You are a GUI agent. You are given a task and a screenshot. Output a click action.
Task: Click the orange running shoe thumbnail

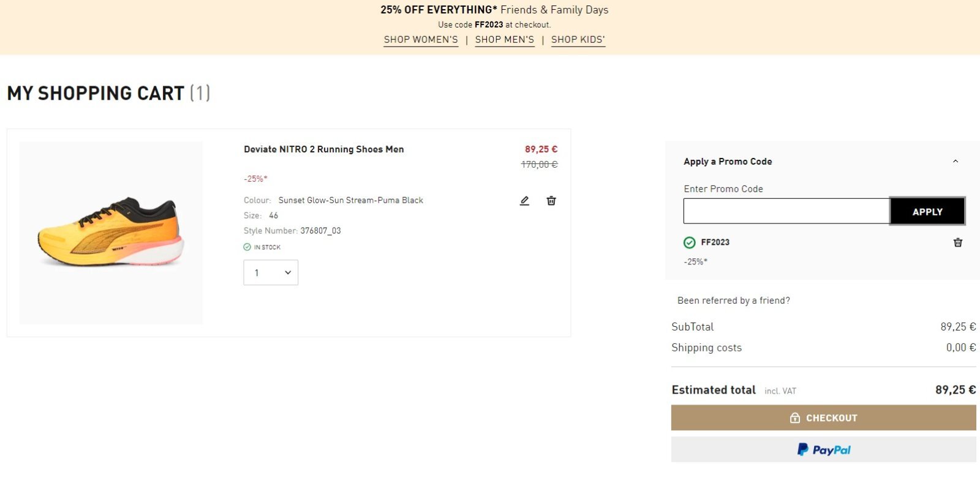point(111,233)
